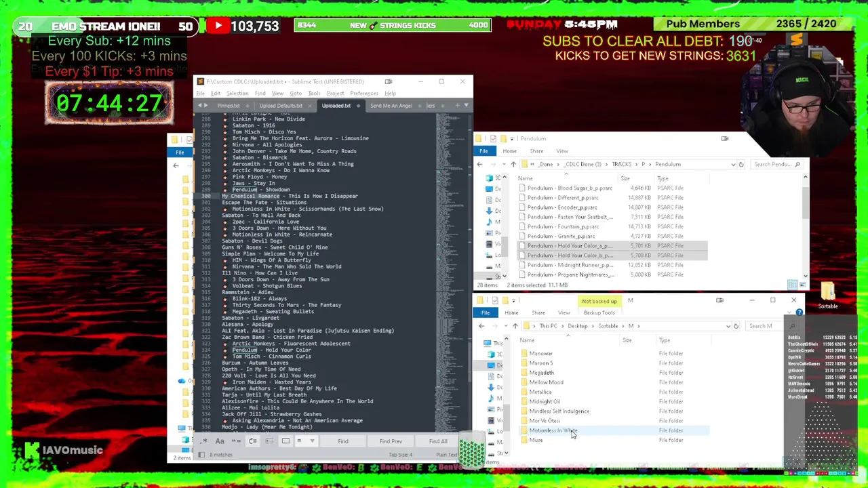Select the Muse folder

pyautogui.click(x=536, y=440)
